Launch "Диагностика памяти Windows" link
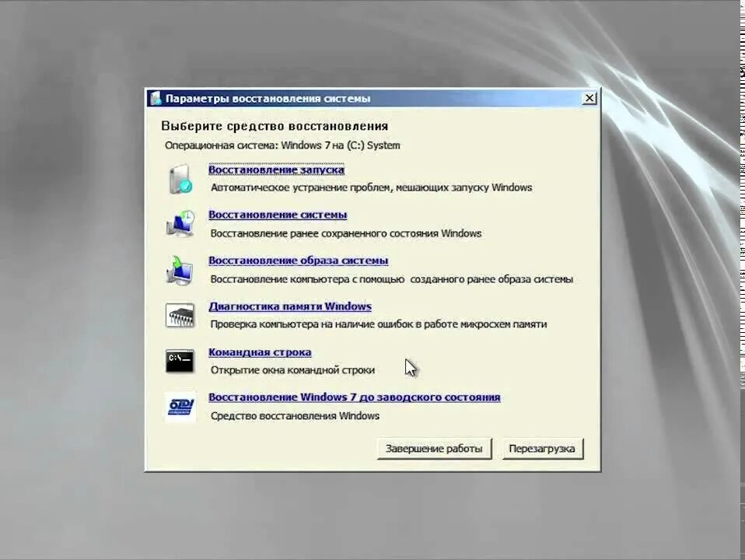The height and width of the screenshot is (560, 745). click(290, 306)
